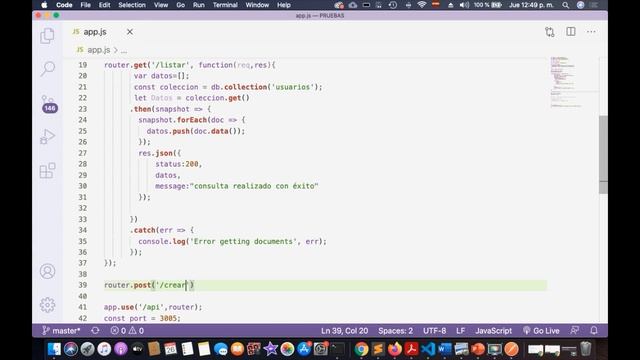Click the feedback icon in status bar
The height and width of the screenshot is (360, 640).
[575, 331]
